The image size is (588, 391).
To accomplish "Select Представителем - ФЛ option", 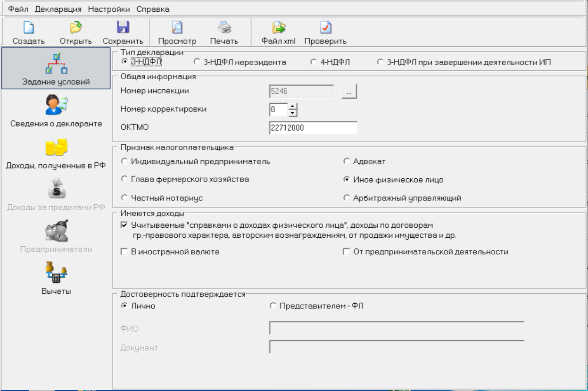I will tap(273, 306).
